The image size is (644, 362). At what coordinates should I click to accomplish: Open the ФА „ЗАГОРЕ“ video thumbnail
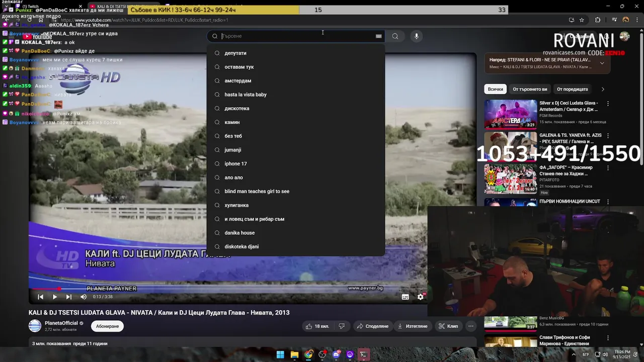click(511, 178)
